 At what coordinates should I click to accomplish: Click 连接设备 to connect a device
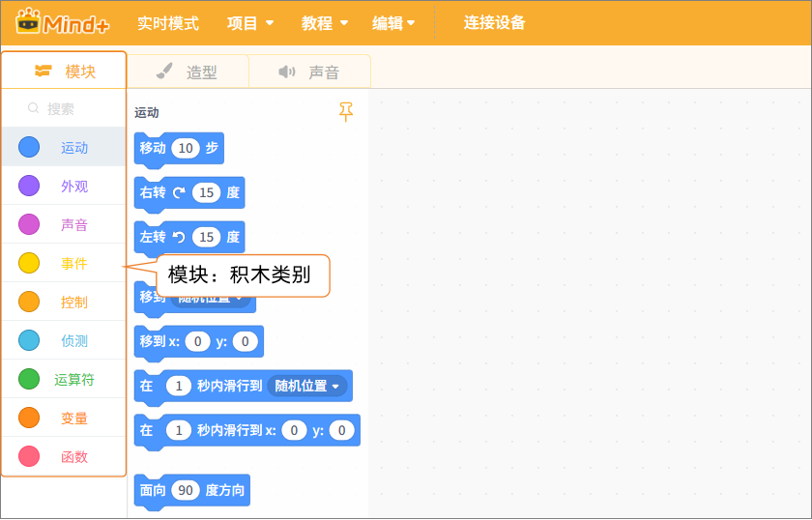494,23
